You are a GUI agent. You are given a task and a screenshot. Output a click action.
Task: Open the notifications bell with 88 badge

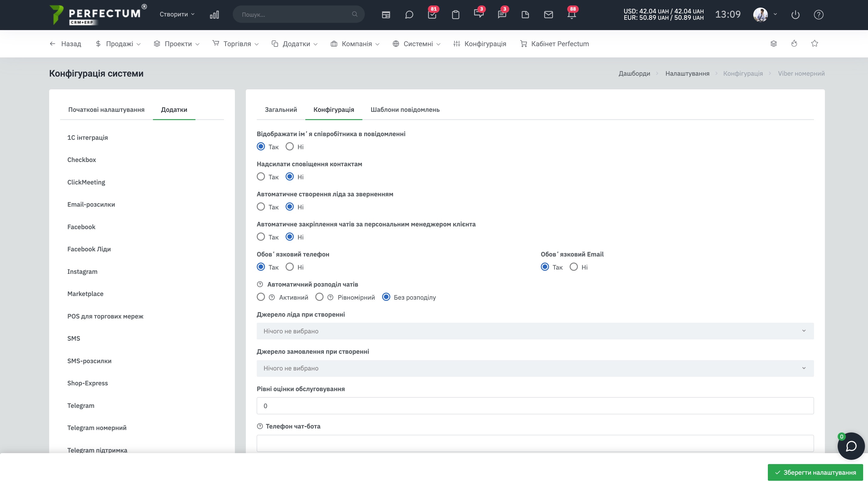(x=571, y=15)
